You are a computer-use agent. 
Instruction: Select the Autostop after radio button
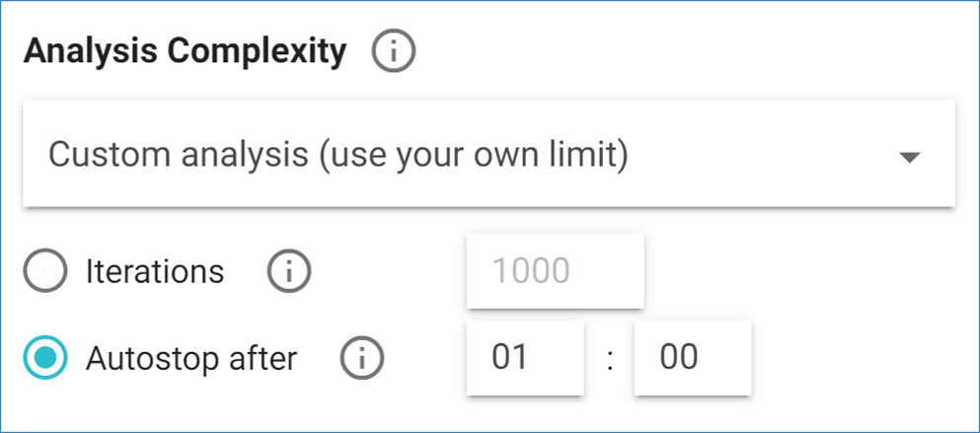coord(45,358)
